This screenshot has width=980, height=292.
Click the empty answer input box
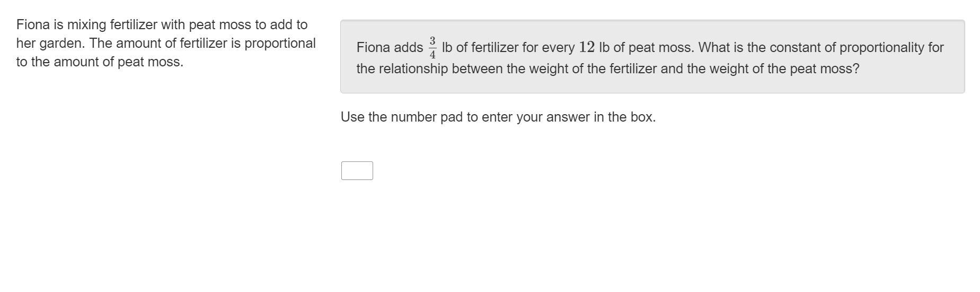coord(357,170)
